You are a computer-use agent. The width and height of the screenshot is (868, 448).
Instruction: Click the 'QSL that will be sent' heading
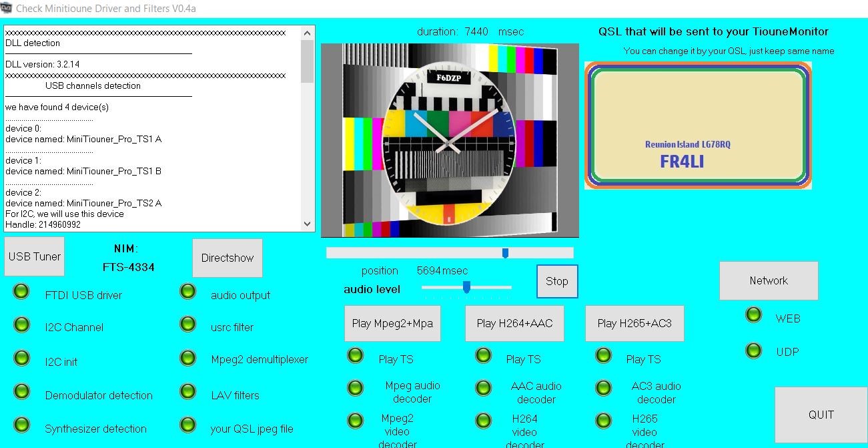click(x=714, y=31)
